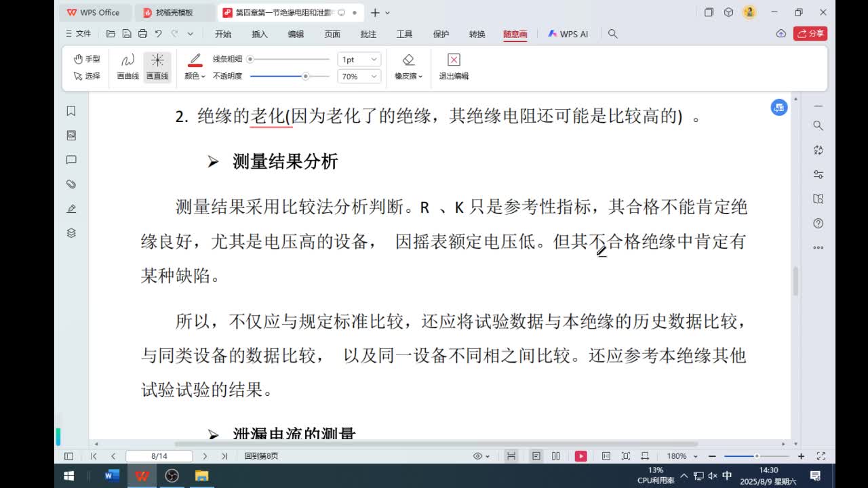Click the user avatar icon

(749, 12)
